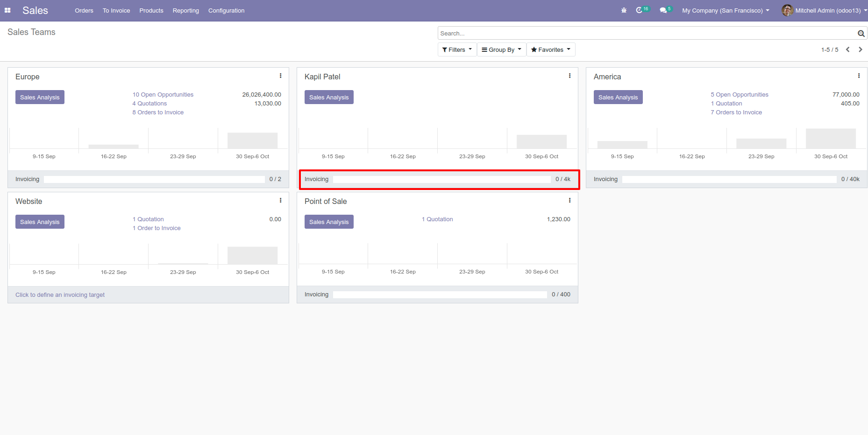Screen dimensions: 868x435
Task: Open the apps menu grid icon
Action: click(x=7, y=10)
